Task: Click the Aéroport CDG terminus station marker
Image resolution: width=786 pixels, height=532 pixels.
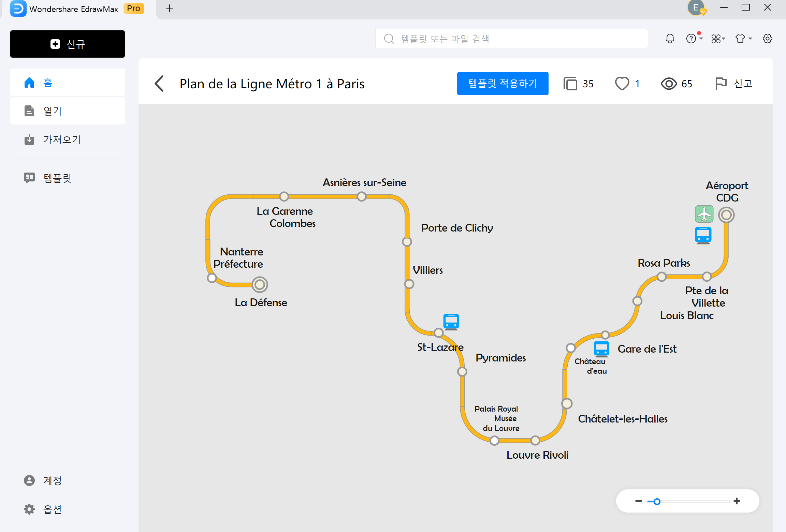Action: pos(726,215)
